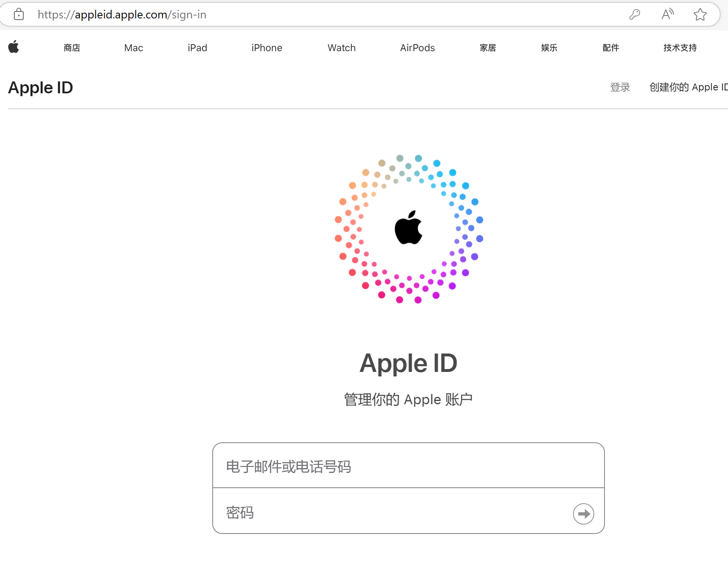Focus the 电子邮件或电话号码 input field

[408, 466]
